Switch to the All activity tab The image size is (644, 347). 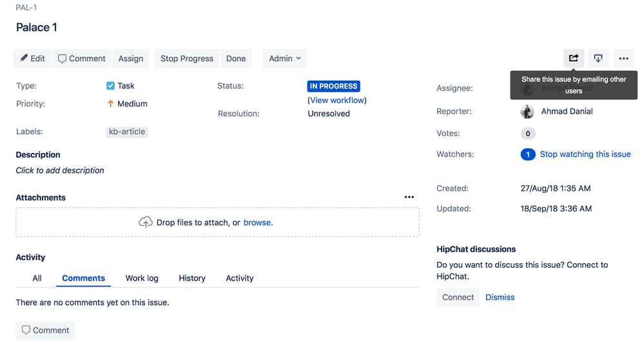[37, 278]
